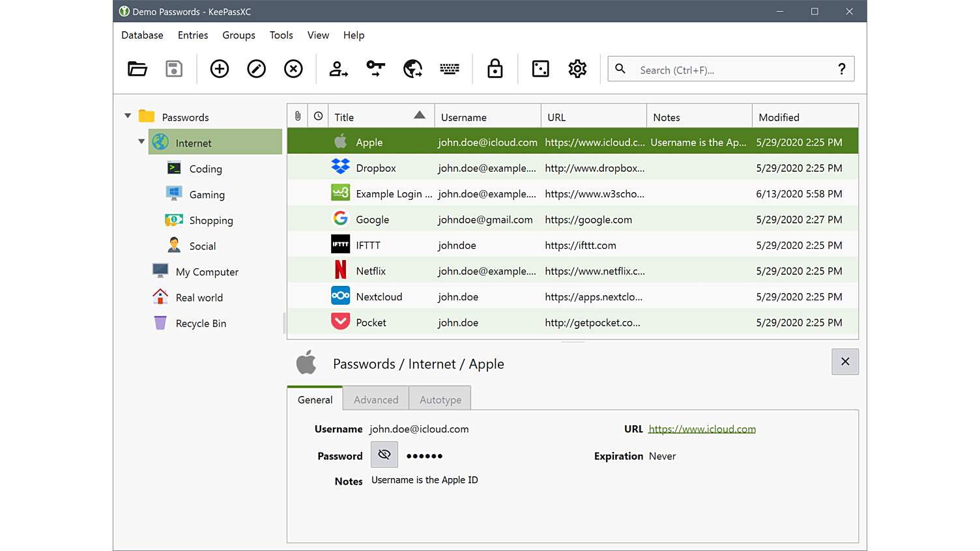Close the entry preview panel
The width and height of the screenshot is (980, 551).
844,361
